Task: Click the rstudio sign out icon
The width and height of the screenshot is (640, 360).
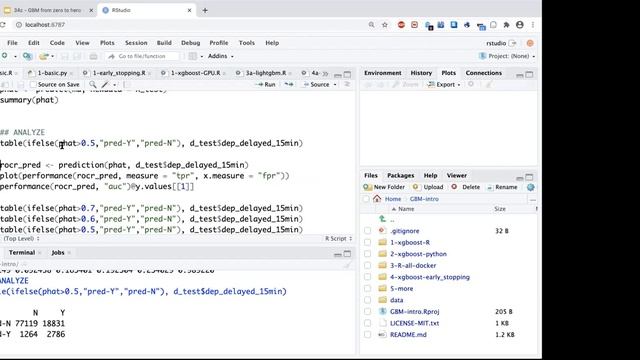Action: click(x=513, y=43)
